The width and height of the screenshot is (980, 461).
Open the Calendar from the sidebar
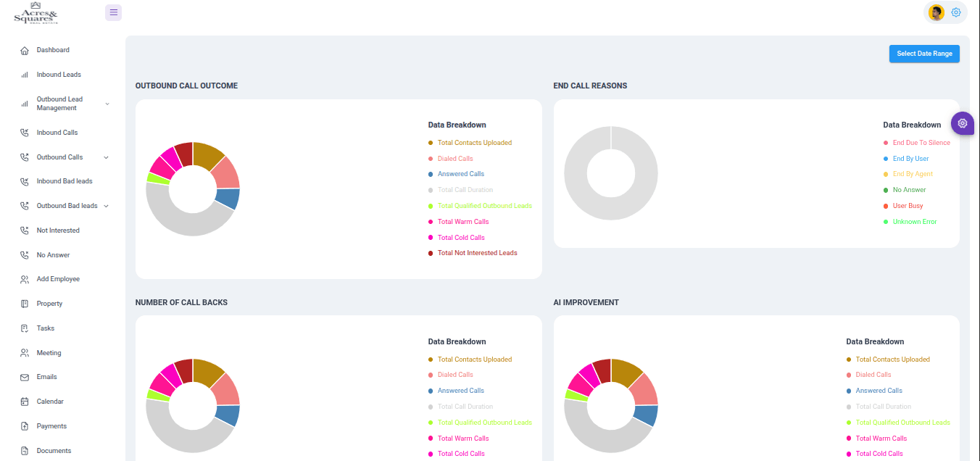point(51,401)
